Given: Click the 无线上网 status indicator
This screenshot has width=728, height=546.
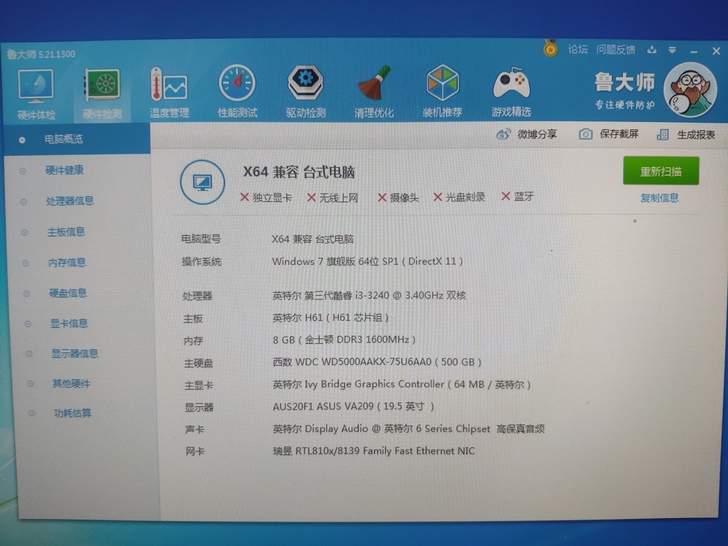Looking at the screenshot, I should [x=332, y=198].
